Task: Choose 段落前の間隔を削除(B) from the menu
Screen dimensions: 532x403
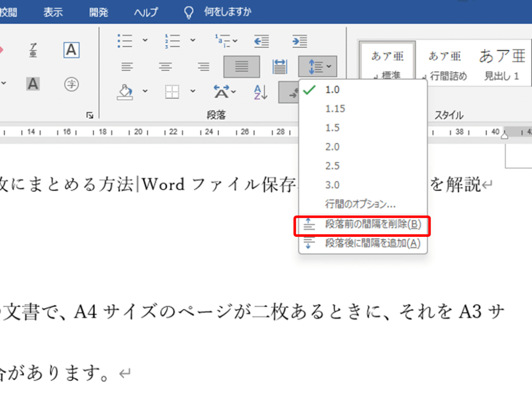Action: pos(372,224)
